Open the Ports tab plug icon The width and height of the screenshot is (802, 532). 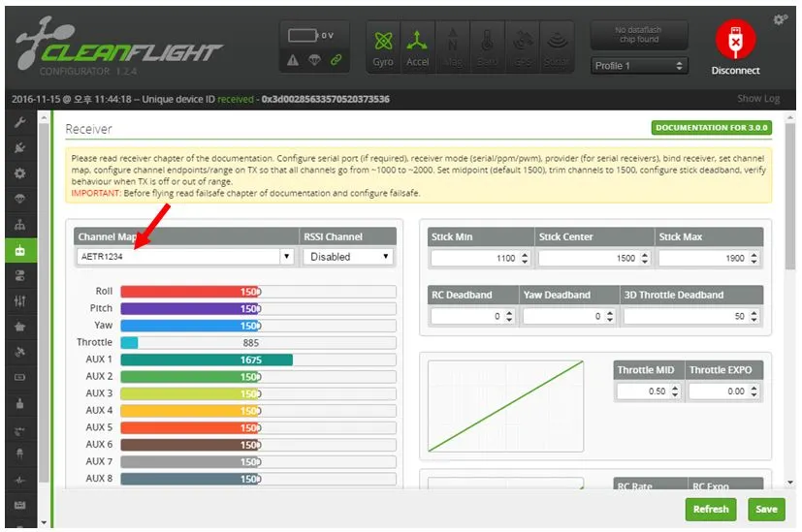(x=20, y=147)
